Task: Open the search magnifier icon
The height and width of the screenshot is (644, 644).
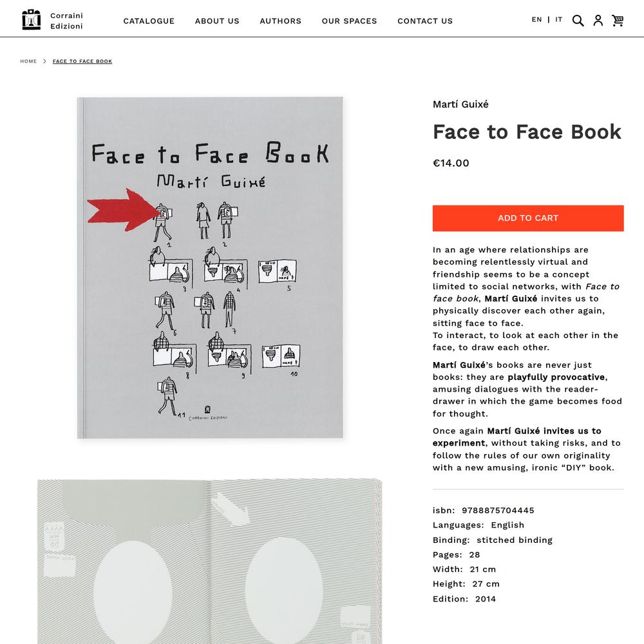Action: [578, 21]
